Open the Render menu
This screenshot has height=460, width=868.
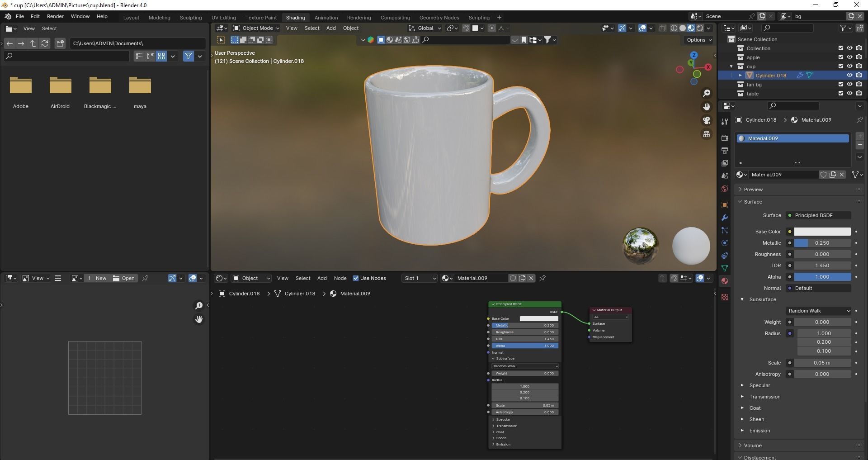55,16
